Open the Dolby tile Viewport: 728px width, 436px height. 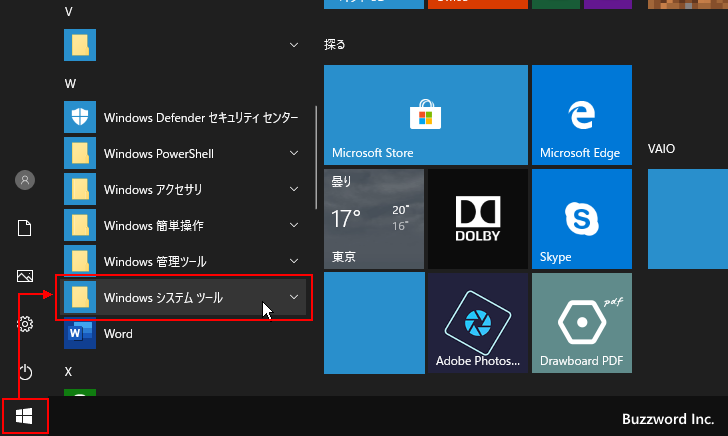click(x=478, y=219)
